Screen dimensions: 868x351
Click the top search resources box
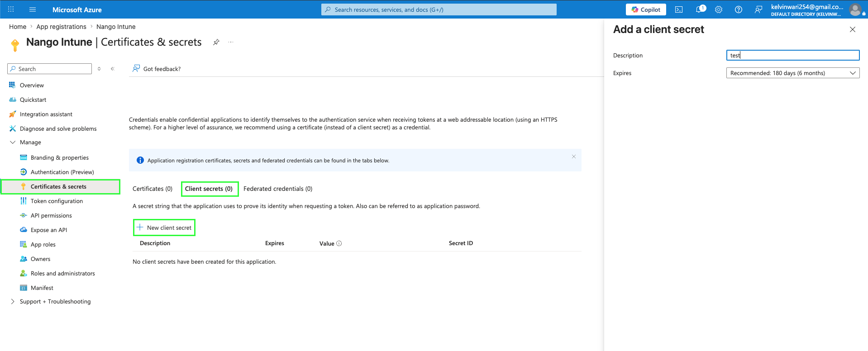tap(439, 9)
